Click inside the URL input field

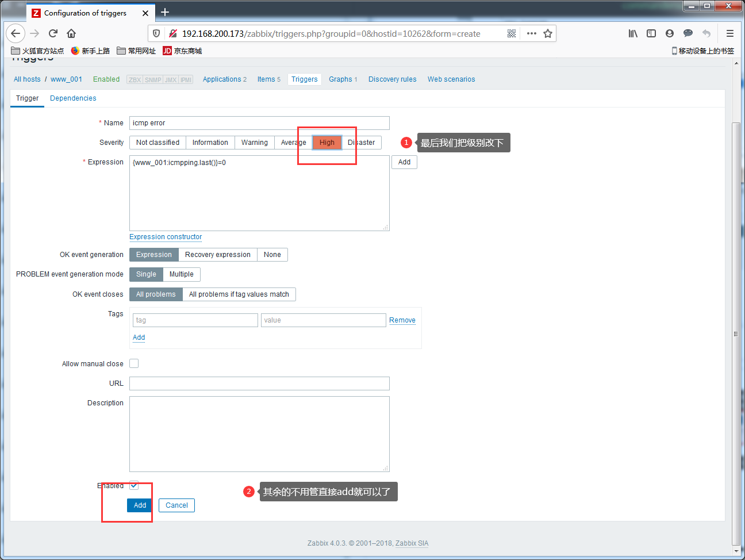coord(259,383)
